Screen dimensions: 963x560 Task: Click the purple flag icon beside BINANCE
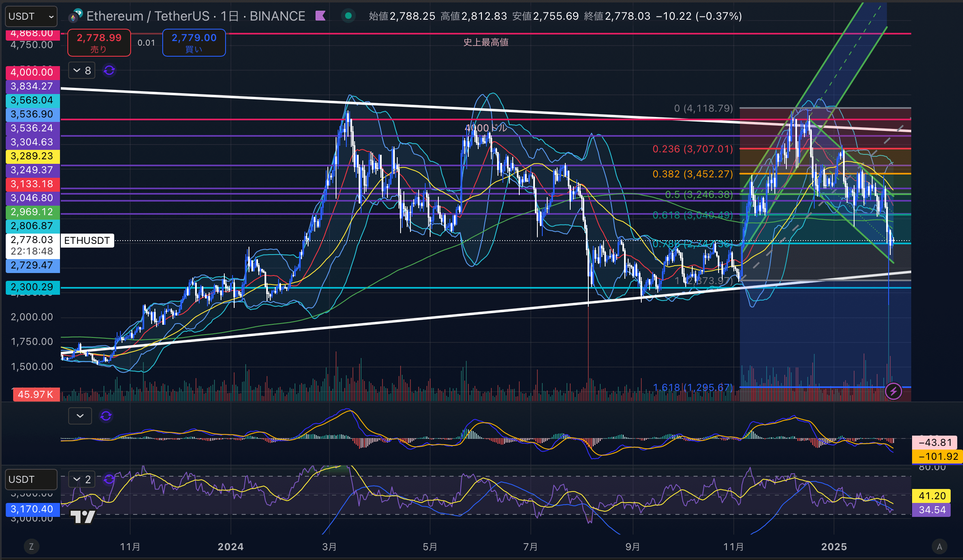(x=320, y=16)
